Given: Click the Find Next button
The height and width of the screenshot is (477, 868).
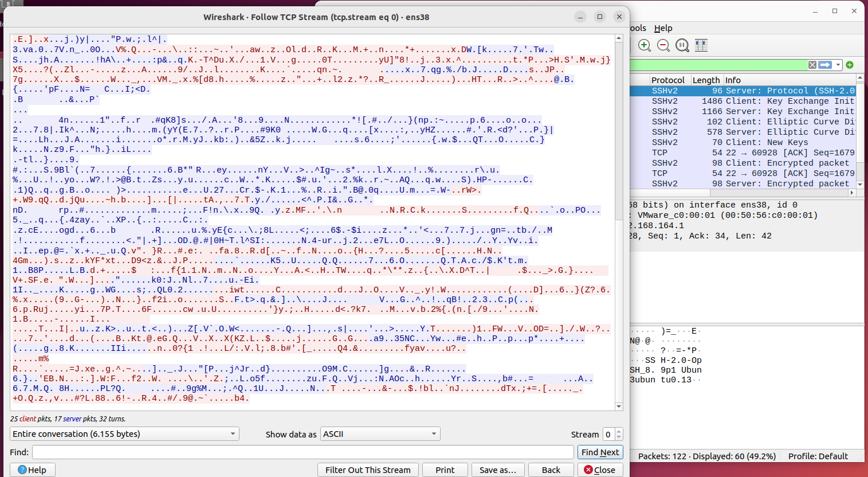Looking at the screenshot, I should [600, 452].
